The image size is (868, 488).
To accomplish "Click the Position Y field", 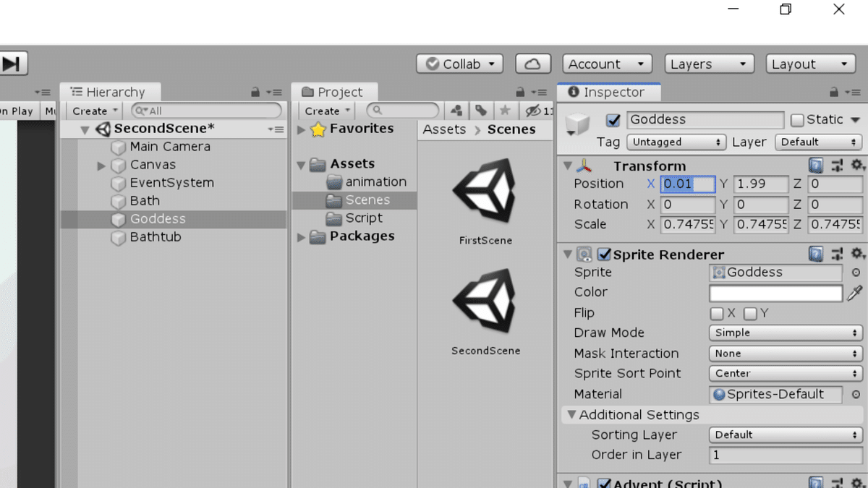I will (761, 184).
